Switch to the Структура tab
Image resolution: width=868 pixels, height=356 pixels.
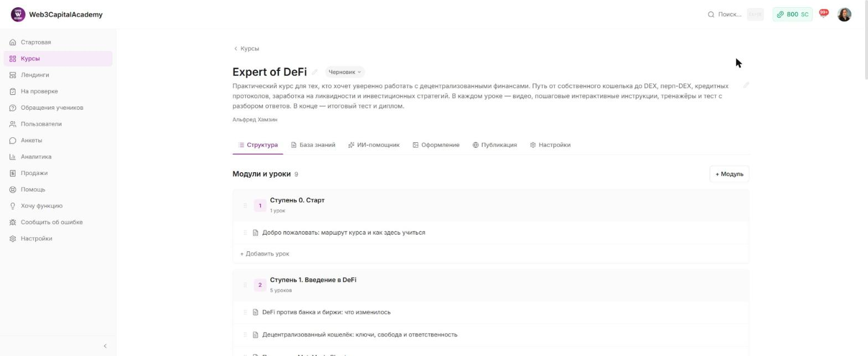pyautogui.click(x=258, y=145)
